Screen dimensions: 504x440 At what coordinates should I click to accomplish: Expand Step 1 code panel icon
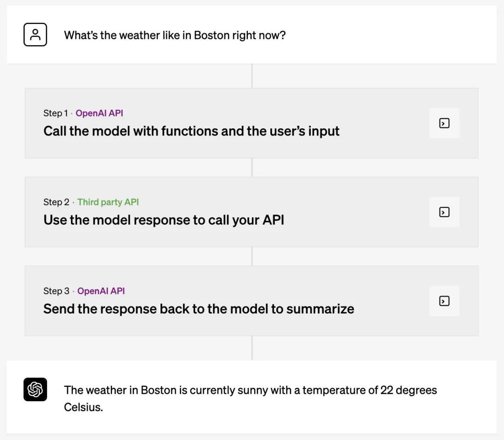(444, 123)
